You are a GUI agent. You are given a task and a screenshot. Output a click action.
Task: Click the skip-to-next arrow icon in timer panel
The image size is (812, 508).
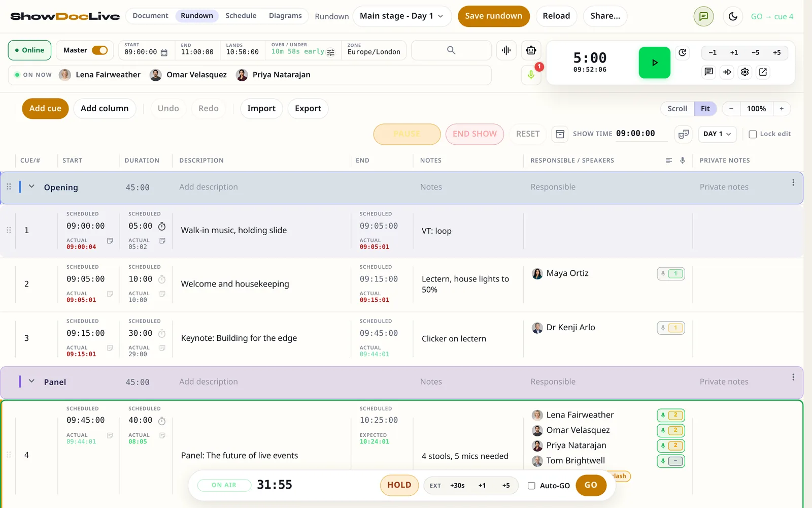pos(727,72)
